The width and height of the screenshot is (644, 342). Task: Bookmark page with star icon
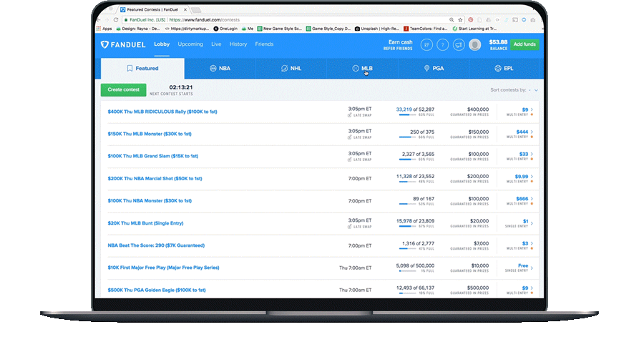[x=460, y=20]
